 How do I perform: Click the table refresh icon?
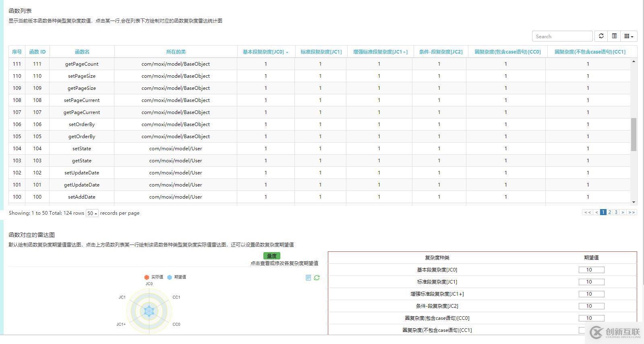point(601,36)
